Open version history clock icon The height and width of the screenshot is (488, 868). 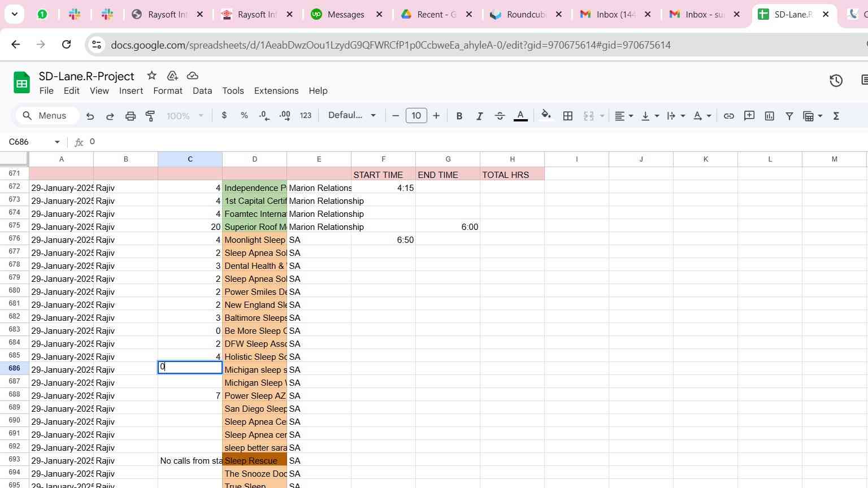[x=836, y=81]
